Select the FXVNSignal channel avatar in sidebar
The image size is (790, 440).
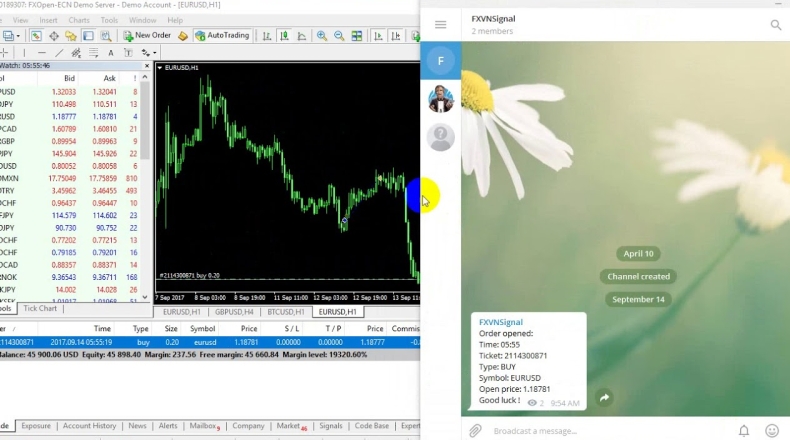440,61
